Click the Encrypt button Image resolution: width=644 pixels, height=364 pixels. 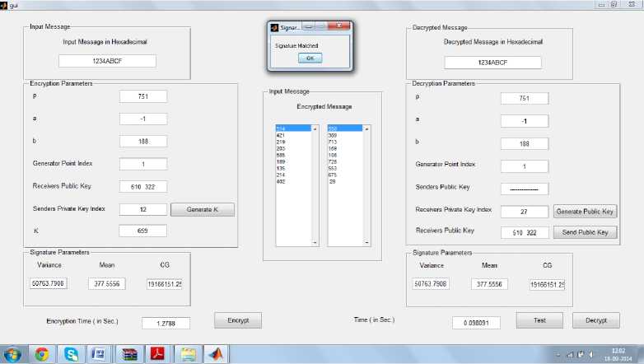(x=238, y=320)
